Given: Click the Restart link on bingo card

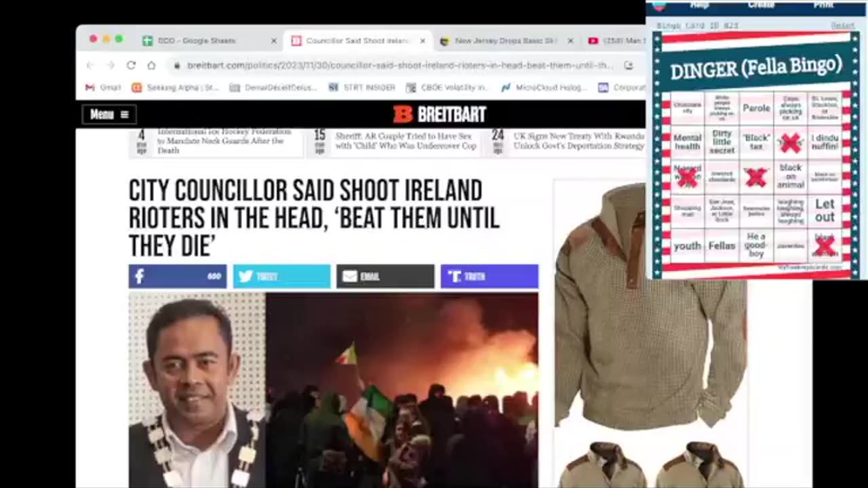Looking at the screenshot, I should 843,25.
